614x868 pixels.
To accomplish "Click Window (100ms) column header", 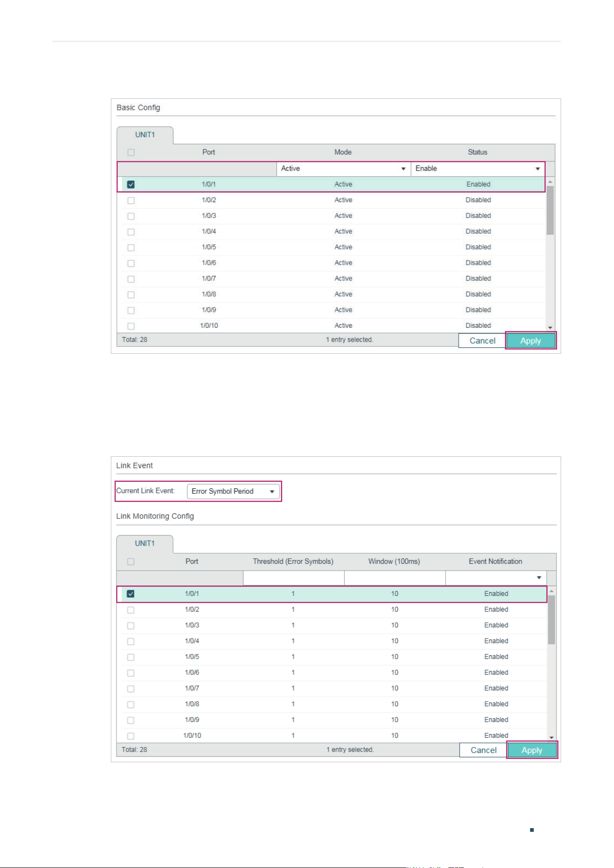I will pyautogui.click(x=394, y=562).
